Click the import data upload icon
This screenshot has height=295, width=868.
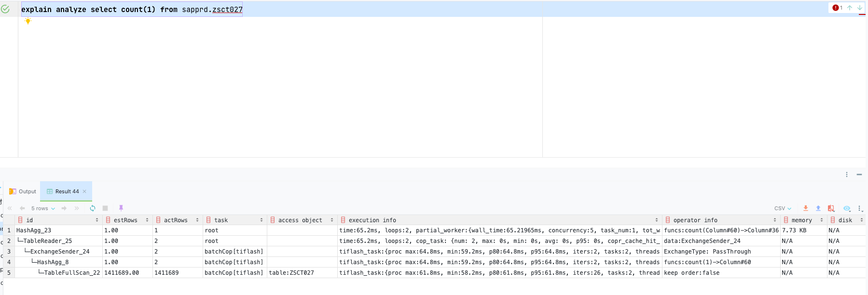coord(818,208)
